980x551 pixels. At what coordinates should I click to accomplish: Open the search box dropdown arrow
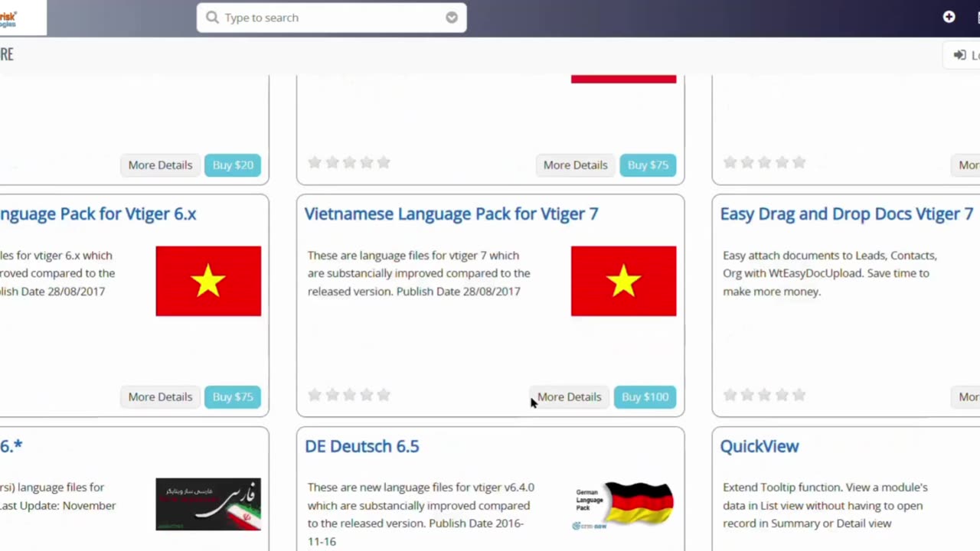[452, 18]
